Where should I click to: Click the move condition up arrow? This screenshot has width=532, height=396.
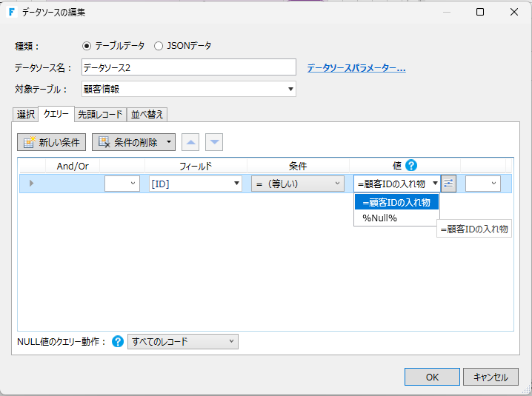(191, 142)
